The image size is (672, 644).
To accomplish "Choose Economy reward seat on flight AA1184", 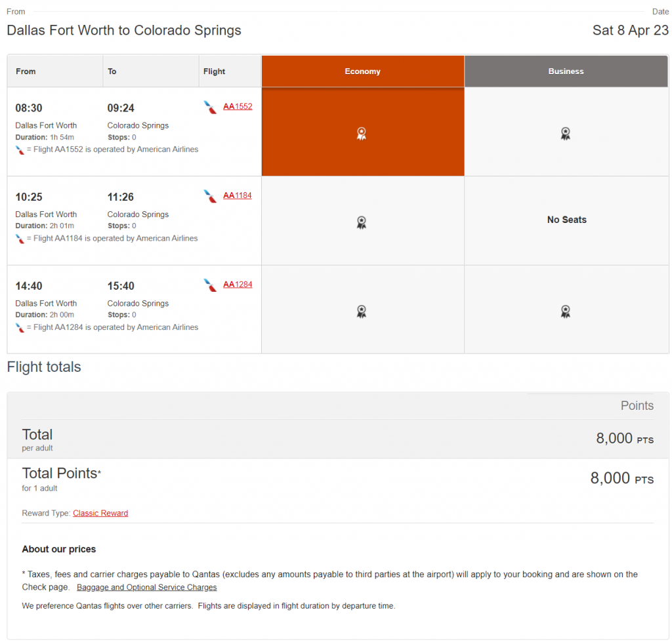I will click(x=361, y=222).
